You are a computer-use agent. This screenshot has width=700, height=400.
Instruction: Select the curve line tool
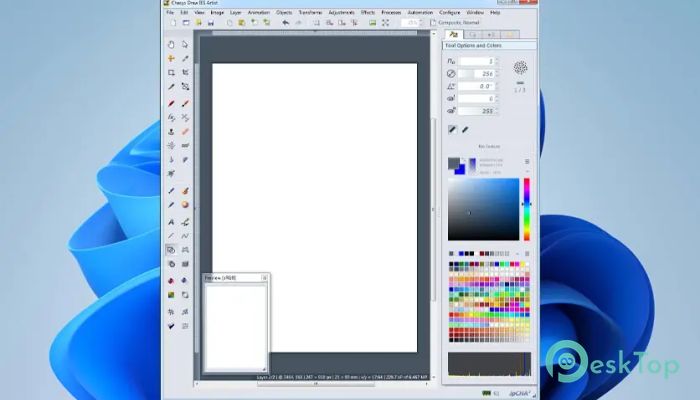pyautogui.click(x=185, y=236)
